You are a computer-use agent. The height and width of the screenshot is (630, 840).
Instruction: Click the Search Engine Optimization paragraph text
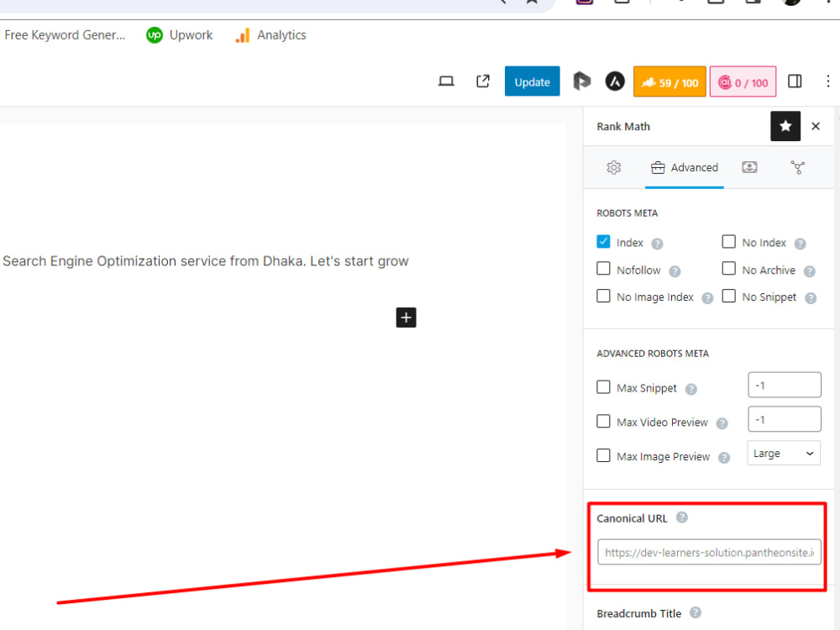coord(206,261)
